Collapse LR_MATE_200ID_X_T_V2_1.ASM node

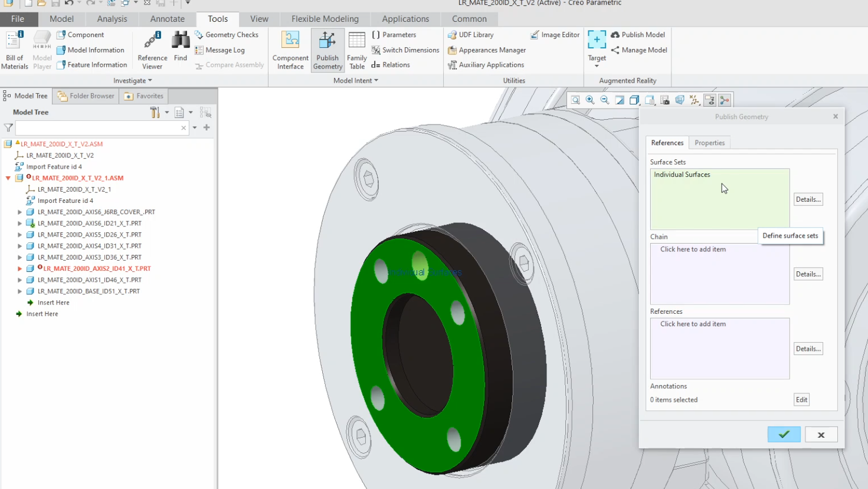(8, 178)
